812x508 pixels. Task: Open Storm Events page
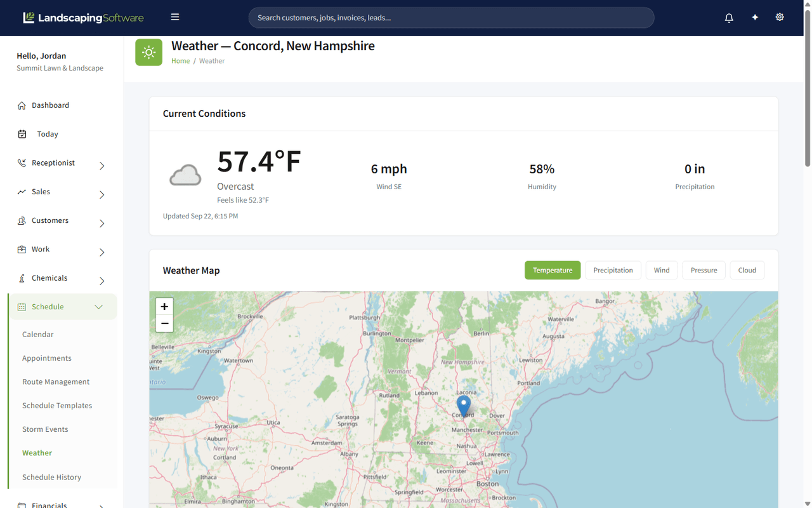[x=45, y=429]
